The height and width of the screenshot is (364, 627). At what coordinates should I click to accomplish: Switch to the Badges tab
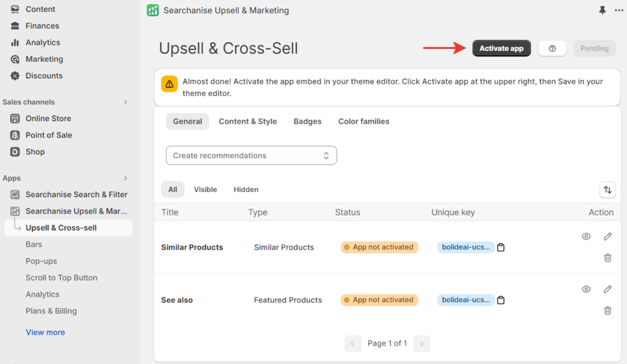tap(307, 121)
